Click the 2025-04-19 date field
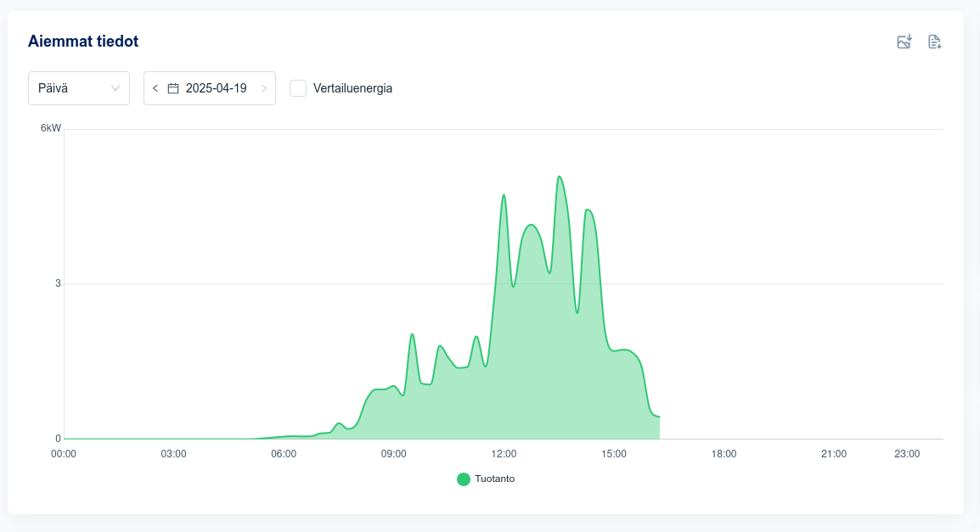980x532 pixels. click(x=216, y=88)
